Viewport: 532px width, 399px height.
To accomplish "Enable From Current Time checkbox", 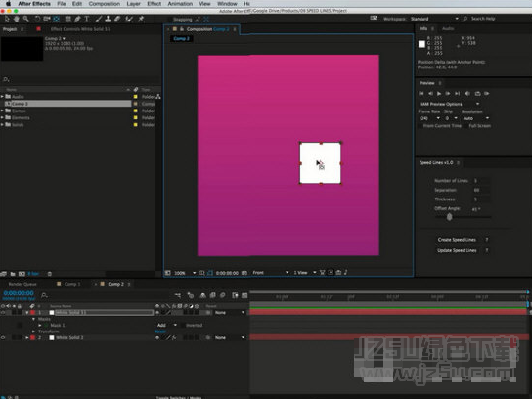I will coord(421,126).
